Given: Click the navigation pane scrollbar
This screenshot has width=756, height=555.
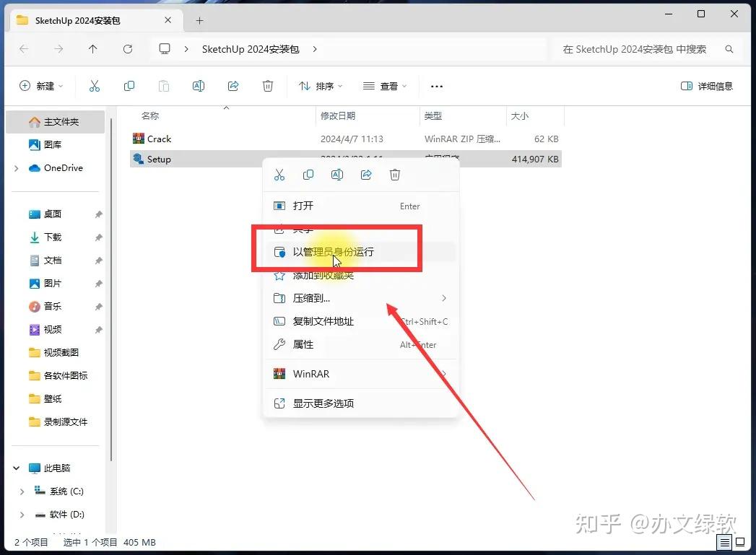Looking at the screenshot, I should [111, 289].
